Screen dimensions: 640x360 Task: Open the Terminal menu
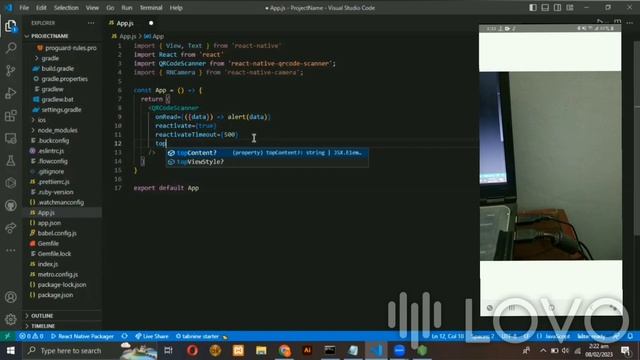tap(151, 8)
